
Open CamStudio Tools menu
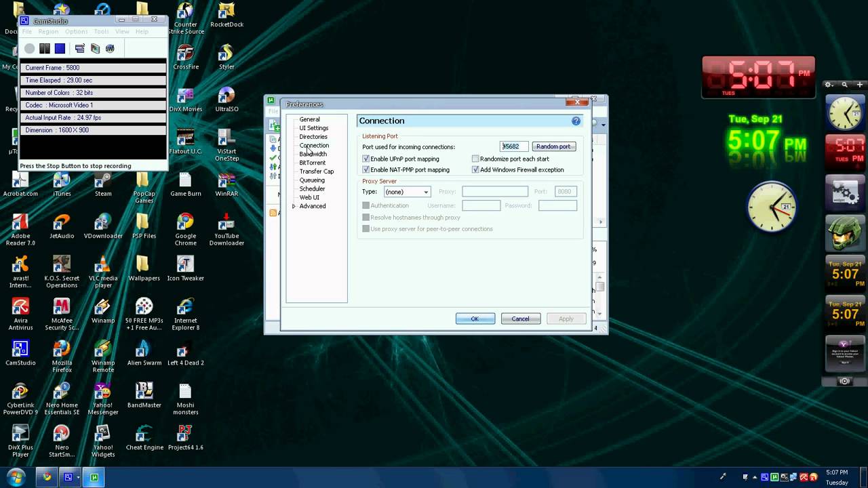[x=101, y=32]
